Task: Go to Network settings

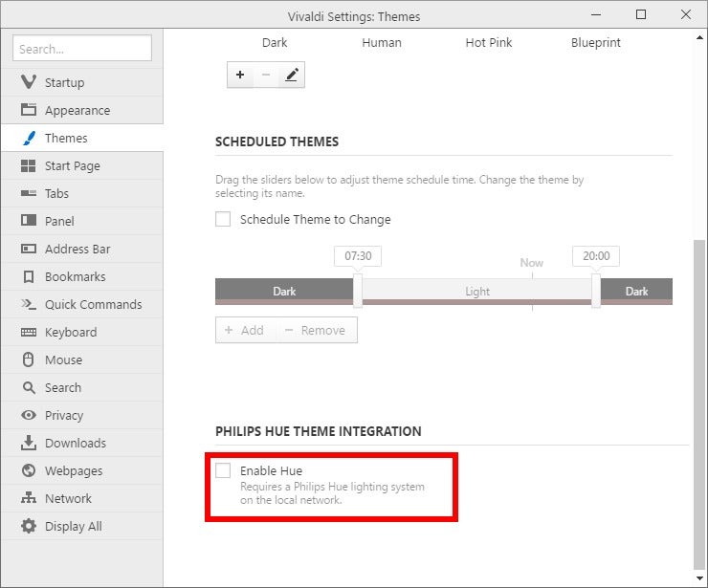Action: 81,498
